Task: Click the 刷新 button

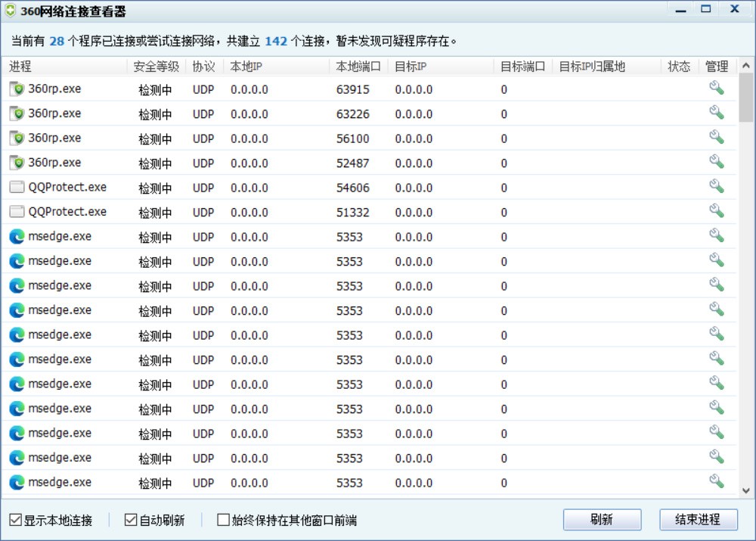Action: 603,520
